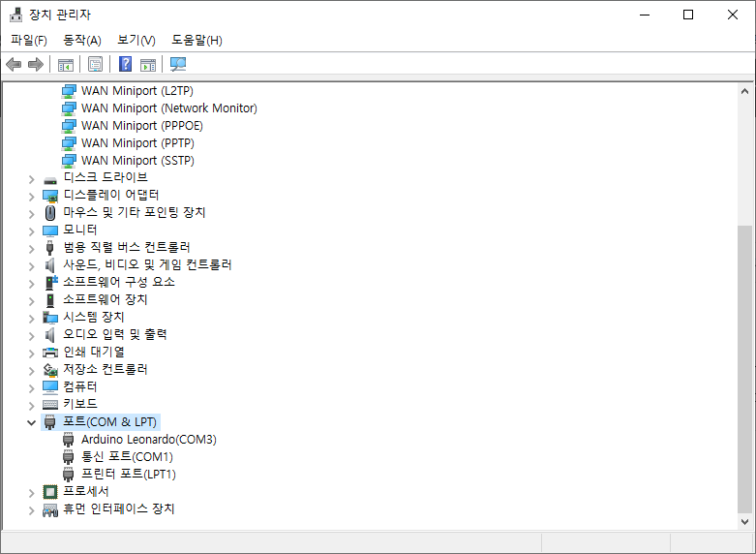Click the Forward arrow toolbar icon
Viewport: 756px width, 554px height.
click(36, 64)
